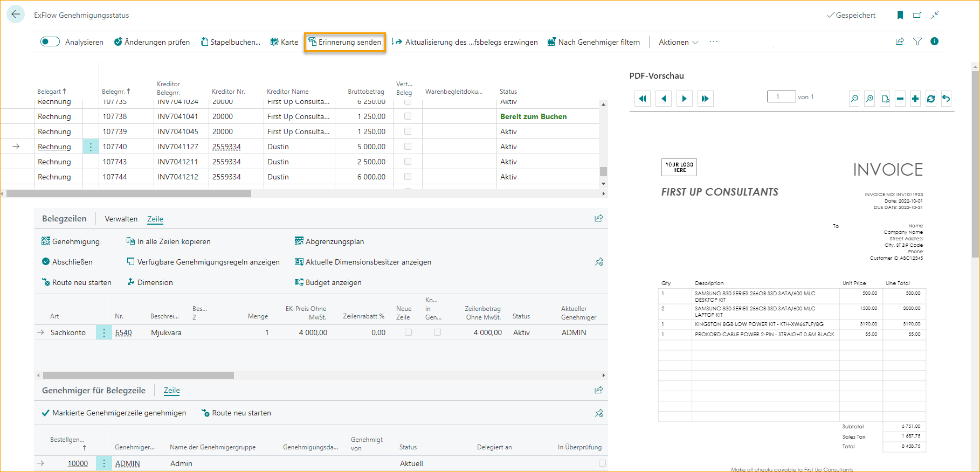
Task: Open page in new window icon
Action: tap(917, 15)
